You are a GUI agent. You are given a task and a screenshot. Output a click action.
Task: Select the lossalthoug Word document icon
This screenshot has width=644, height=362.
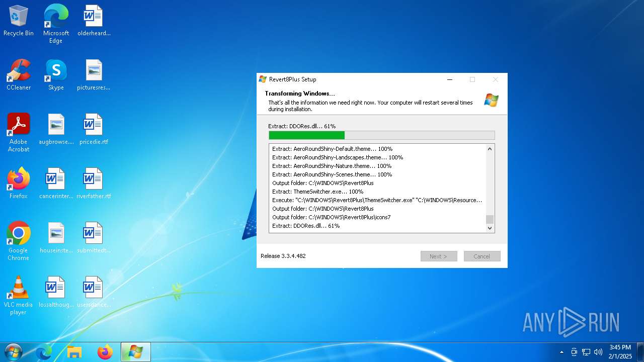tap(56, 292)
